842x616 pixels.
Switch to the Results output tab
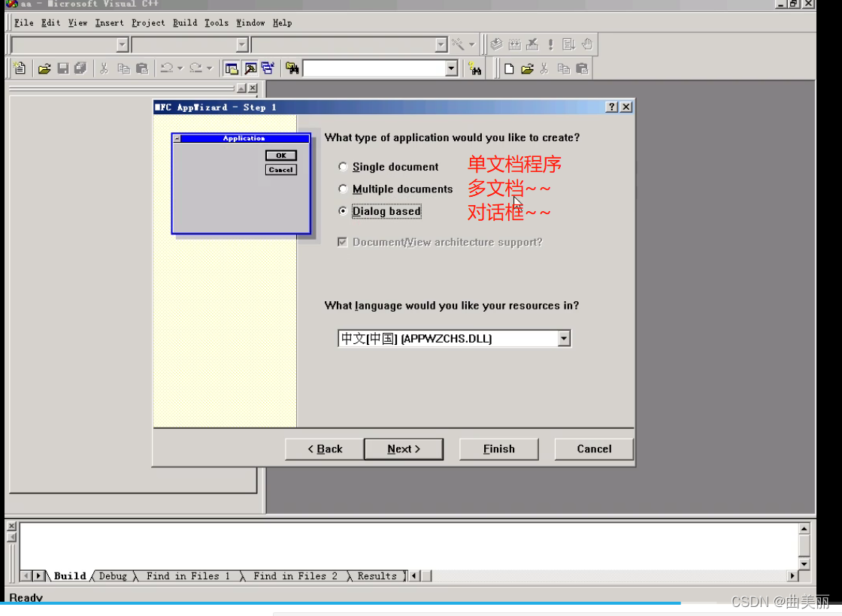coord(377,575)
